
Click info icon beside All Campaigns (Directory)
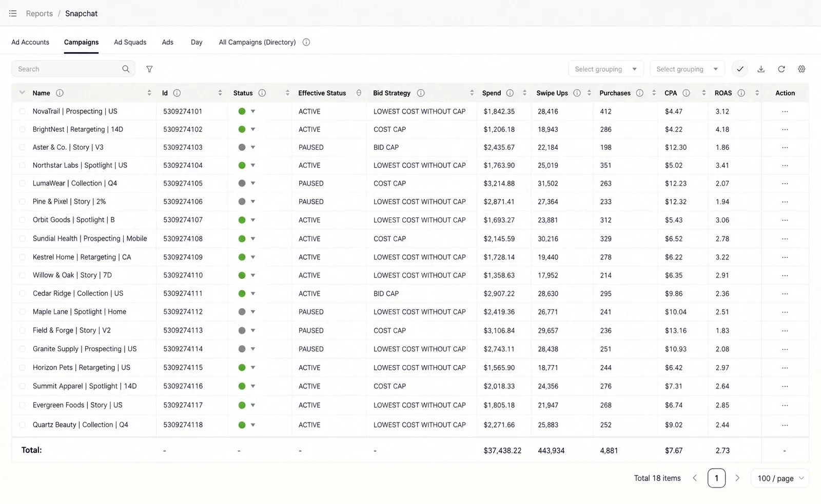coord(306,43)
